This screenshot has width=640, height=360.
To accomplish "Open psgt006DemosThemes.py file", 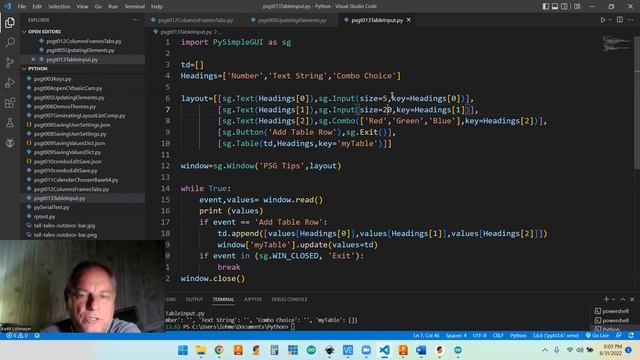I will pyautogui.click(x=64, y=107).
